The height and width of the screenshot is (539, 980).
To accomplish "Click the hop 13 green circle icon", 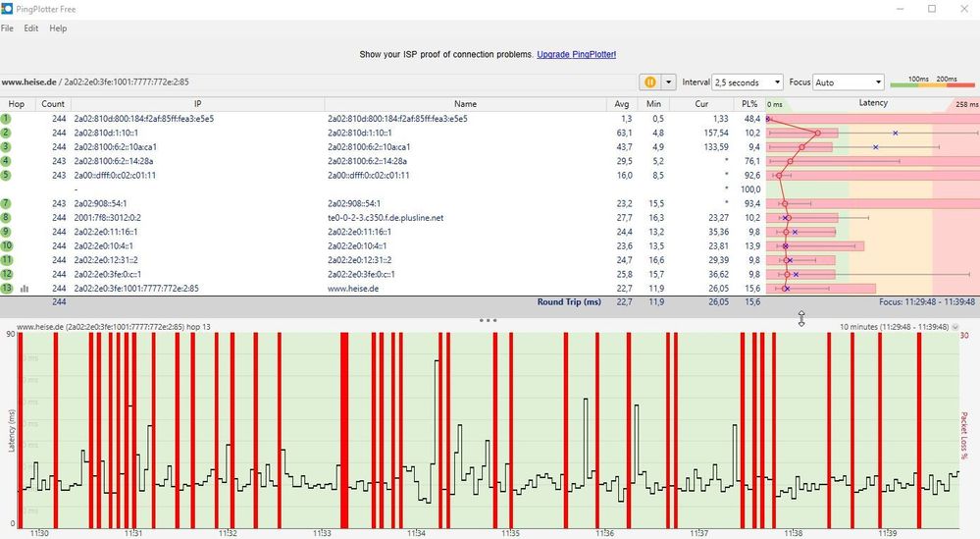I will (6, 289).
